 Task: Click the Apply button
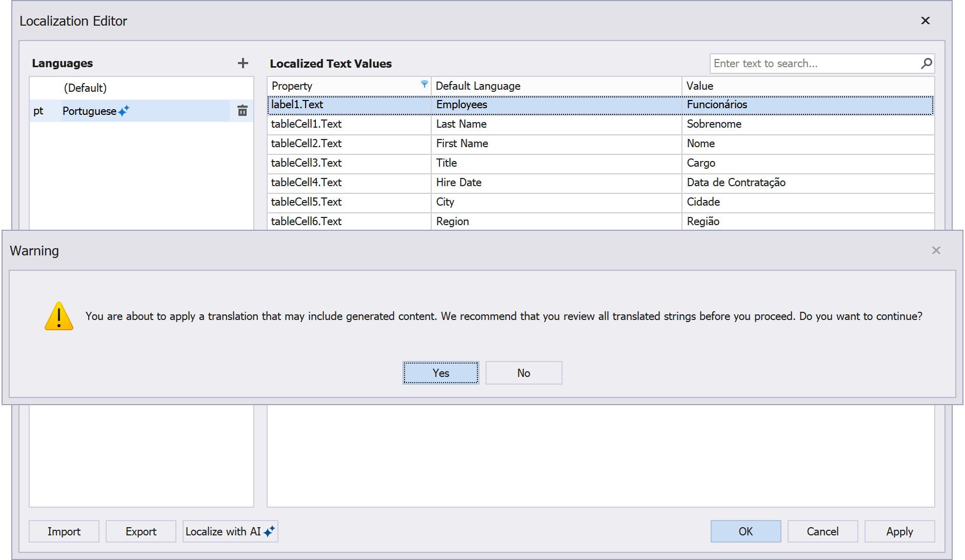(x=900, y=531)
